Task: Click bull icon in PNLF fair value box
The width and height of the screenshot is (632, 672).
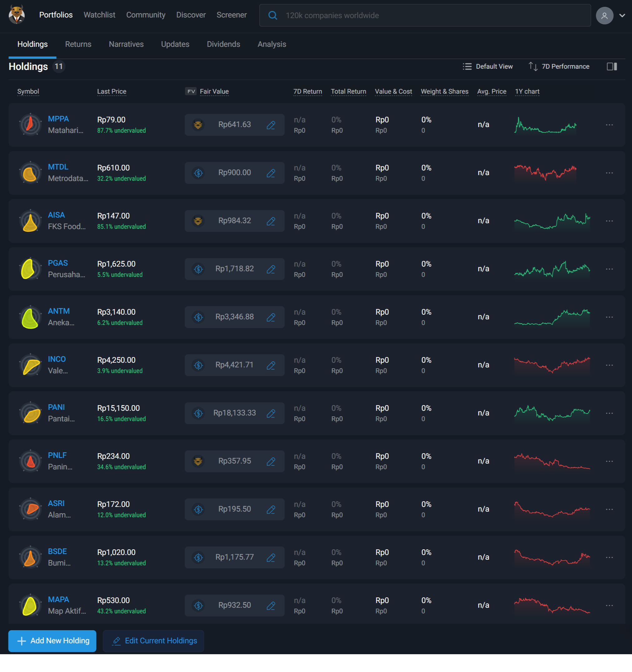Action: [x=199, y=461]
